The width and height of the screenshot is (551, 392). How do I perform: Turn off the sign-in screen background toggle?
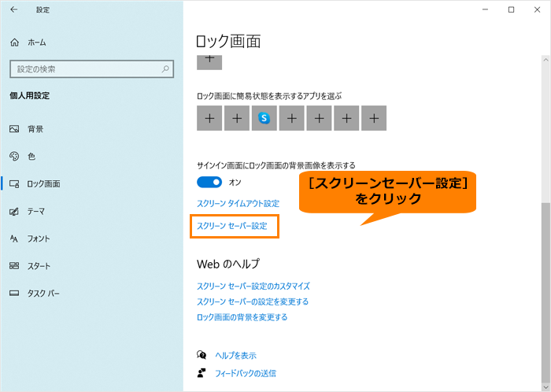point(209,182)
